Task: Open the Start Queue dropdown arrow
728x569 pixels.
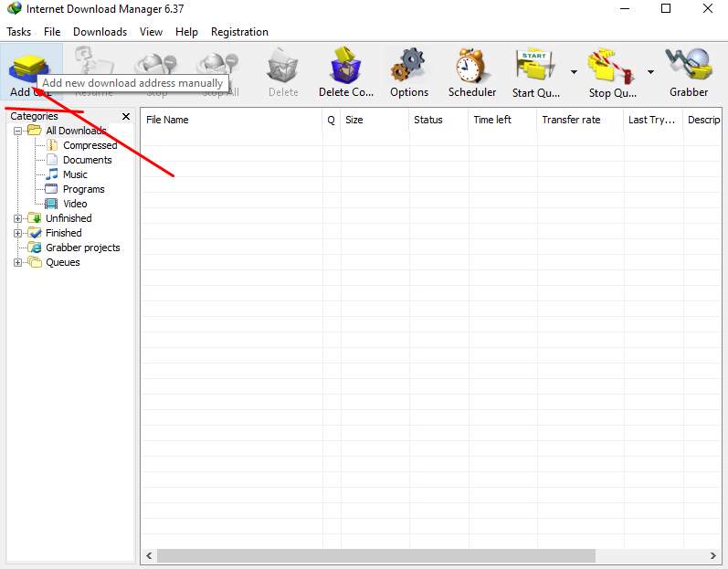Action: (574, 72)
